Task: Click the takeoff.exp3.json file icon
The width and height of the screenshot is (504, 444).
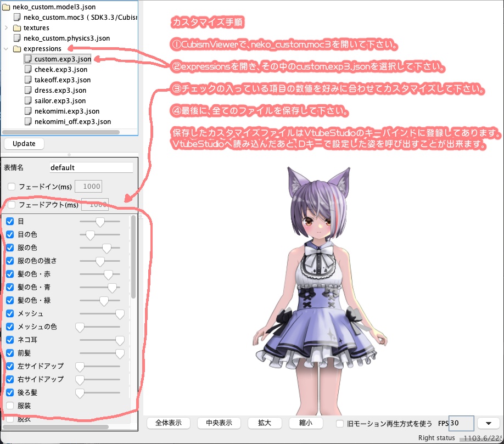Action: 29,80
